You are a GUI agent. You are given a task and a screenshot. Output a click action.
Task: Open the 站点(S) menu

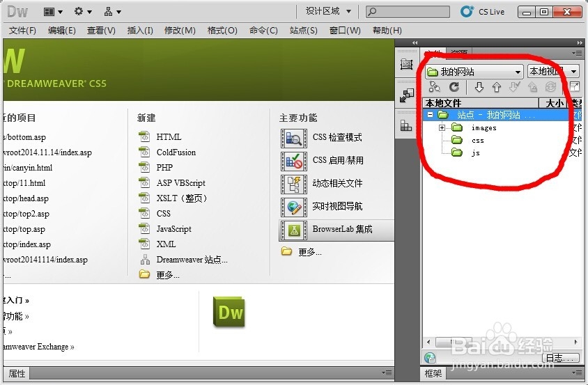[x=304, y=31]
